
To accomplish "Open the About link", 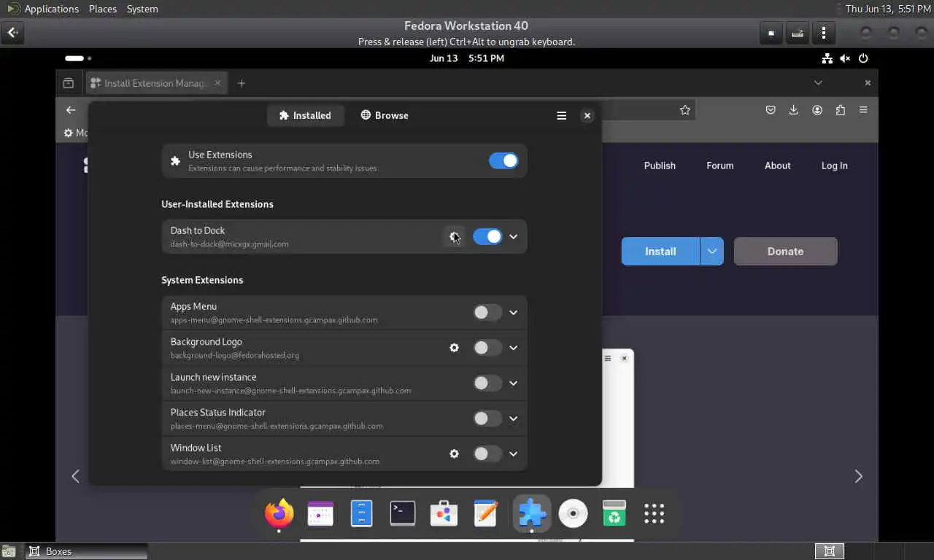I will (777, 166).
